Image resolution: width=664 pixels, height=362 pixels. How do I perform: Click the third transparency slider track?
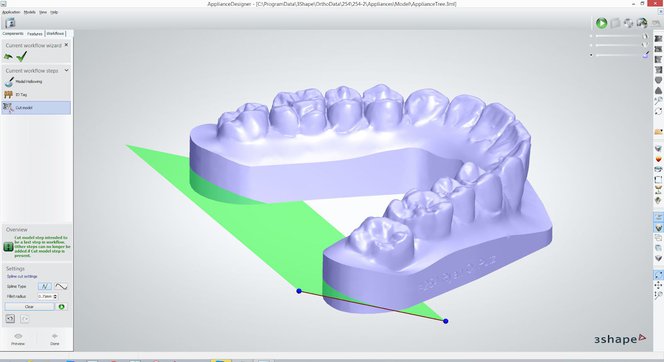618,55
